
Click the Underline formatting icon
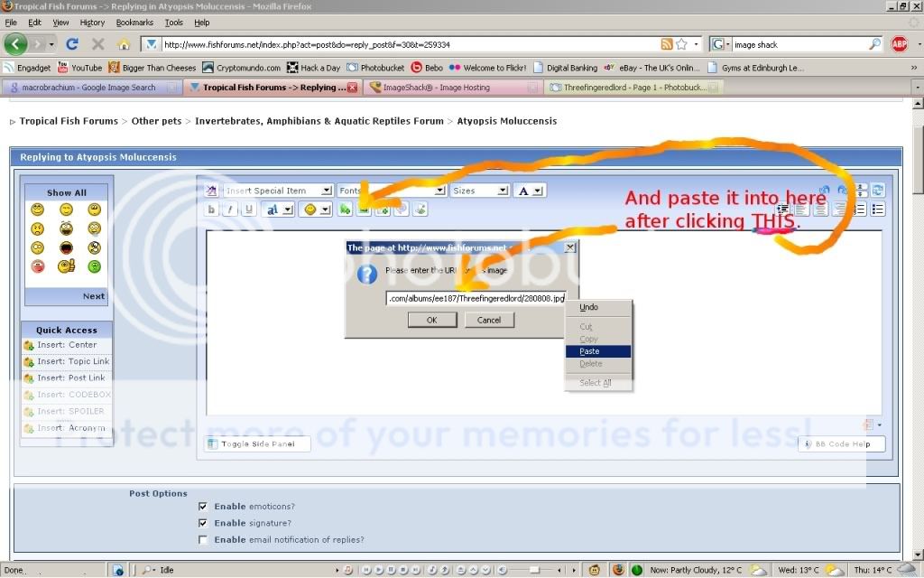pos(249,209)
